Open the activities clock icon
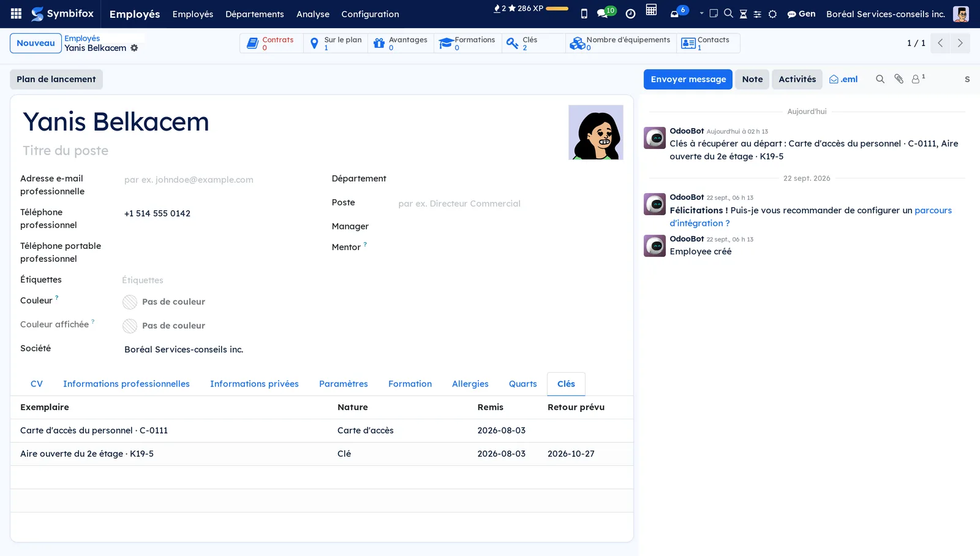This screenshot has height=556, width=980. coord(630,13)
